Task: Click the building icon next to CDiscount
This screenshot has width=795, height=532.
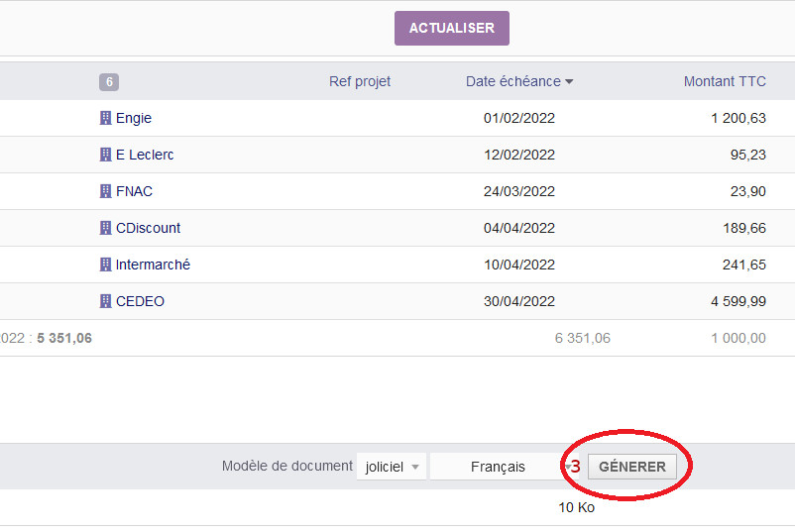Action: click(x=105, y=228)
